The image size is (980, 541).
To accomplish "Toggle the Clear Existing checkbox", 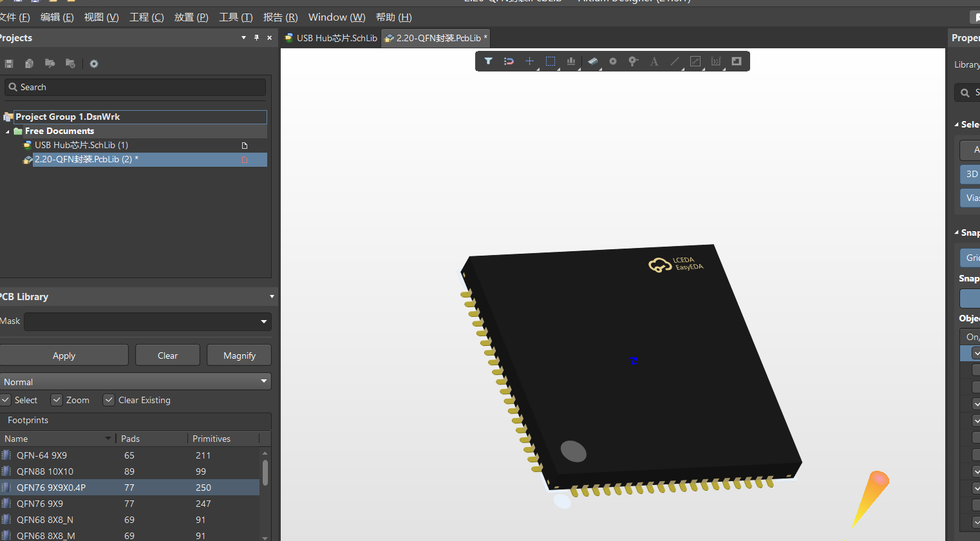I will click(109, 400).
